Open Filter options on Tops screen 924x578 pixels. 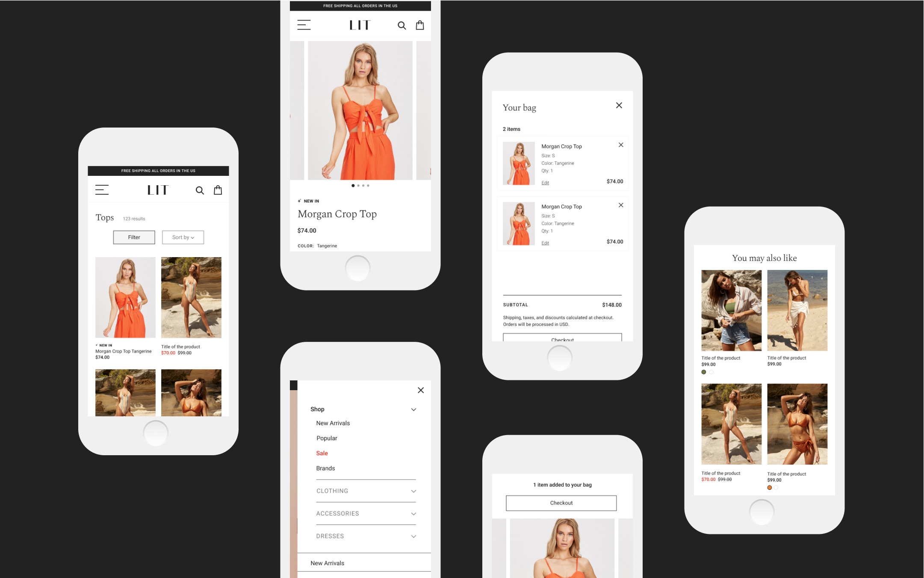[134, 237]
